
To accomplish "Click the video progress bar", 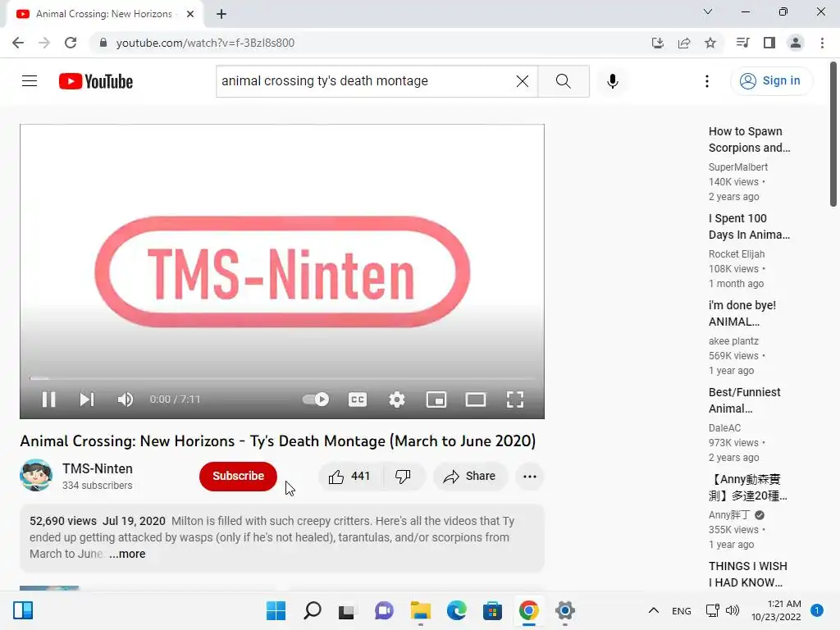I will coord(282,378).
